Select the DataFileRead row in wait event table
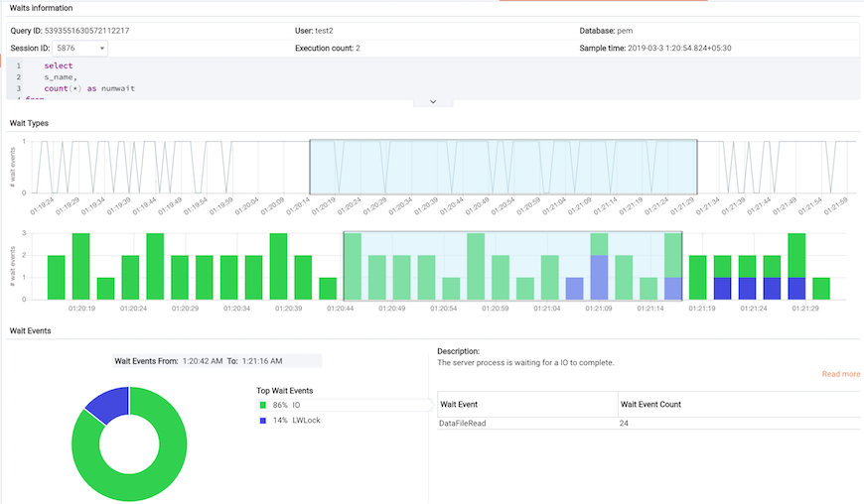This screenshot has width=864, height=504. 648,423
